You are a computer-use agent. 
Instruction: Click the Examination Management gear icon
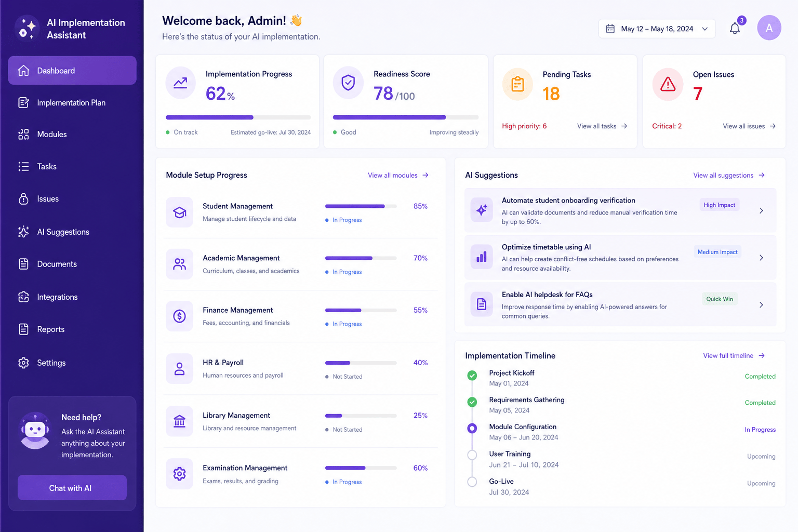(x=180, y=474)
